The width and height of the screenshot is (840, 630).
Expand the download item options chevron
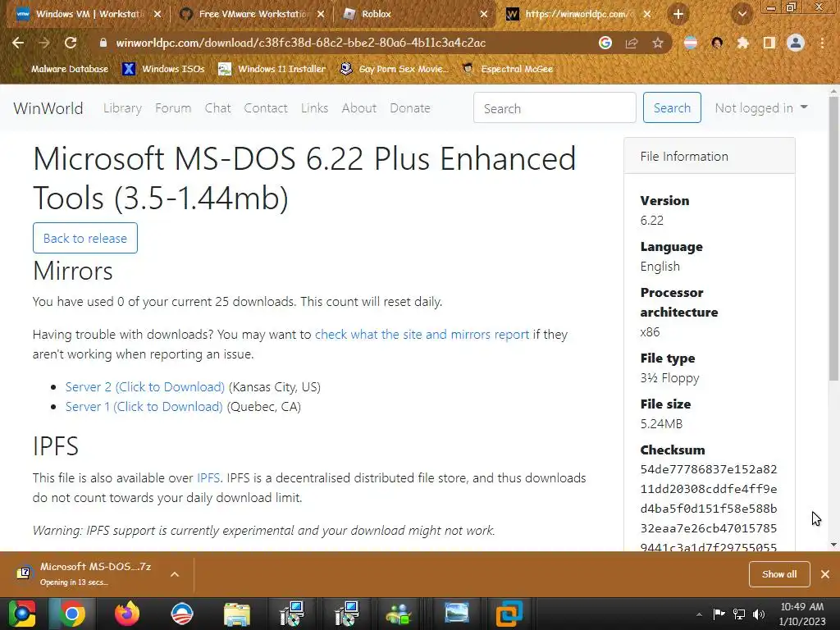175,574
